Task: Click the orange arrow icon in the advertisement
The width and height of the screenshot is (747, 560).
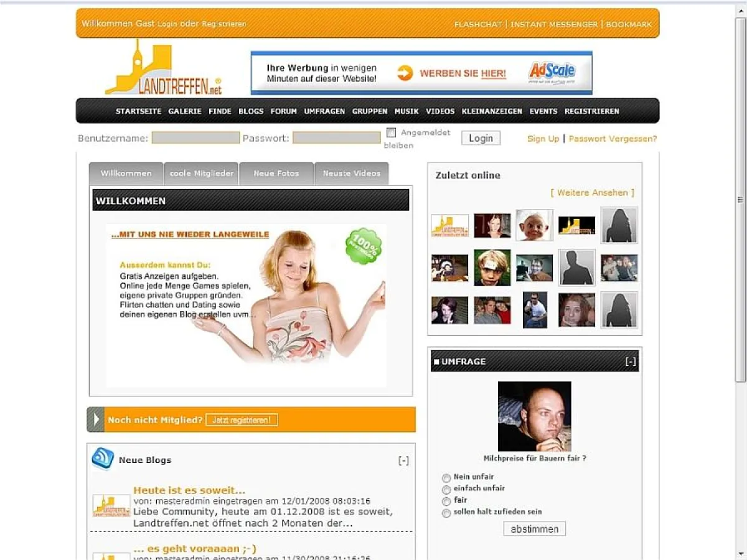Action: click(x=405, y=72)
